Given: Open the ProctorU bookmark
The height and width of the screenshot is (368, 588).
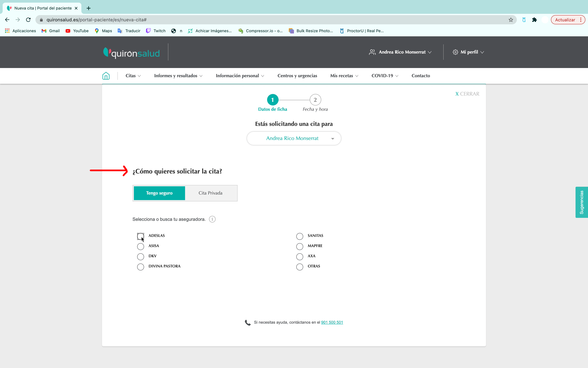Looking at the screenshot, I should (x=362, y=31).
